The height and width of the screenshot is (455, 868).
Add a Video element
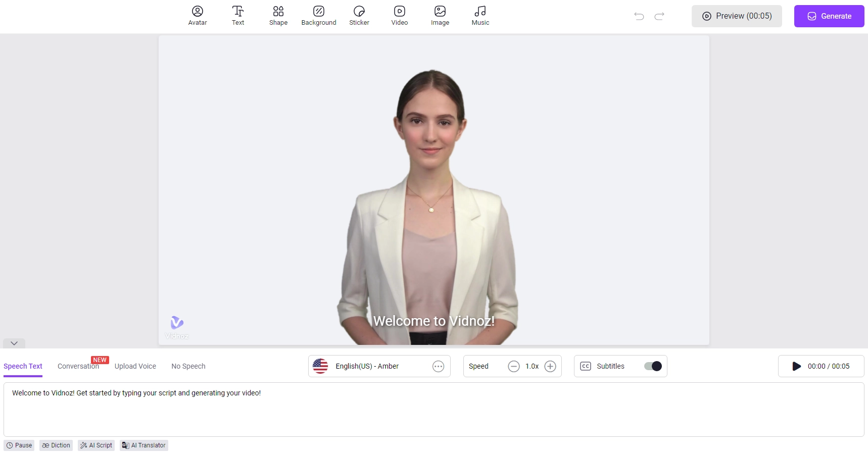click(399, 16)
